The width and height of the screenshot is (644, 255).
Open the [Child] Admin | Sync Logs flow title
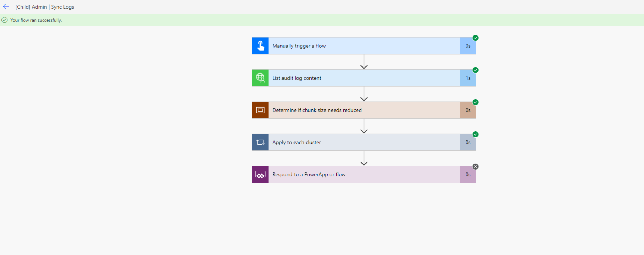coord(44,7)
